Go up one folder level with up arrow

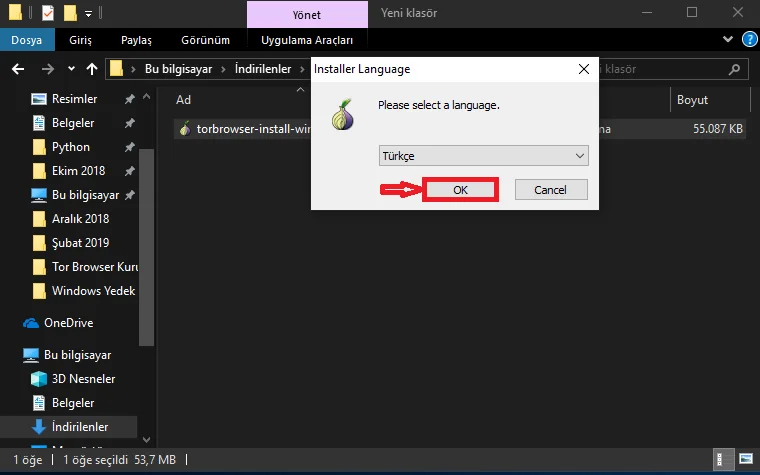point(92,70)
